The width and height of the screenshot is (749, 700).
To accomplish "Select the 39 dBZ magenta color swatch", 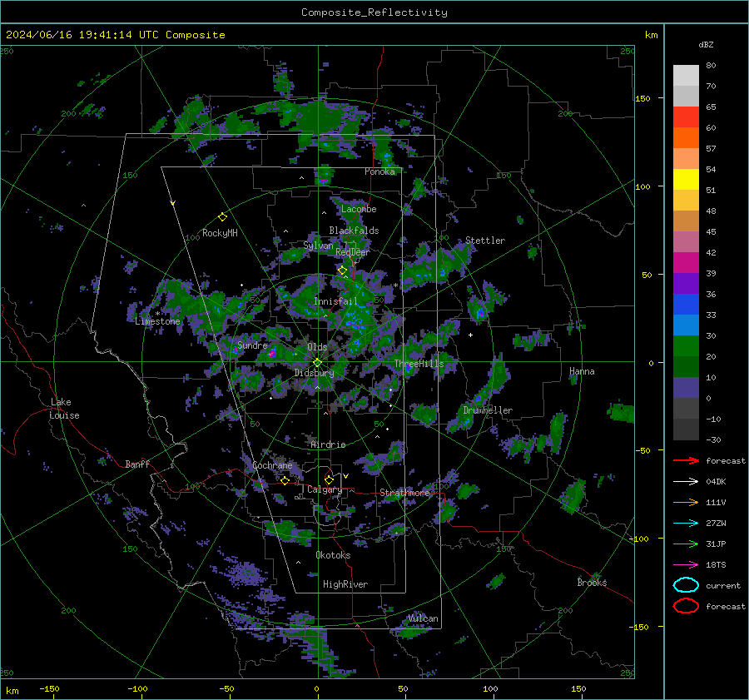I will [x=686, y=262].
